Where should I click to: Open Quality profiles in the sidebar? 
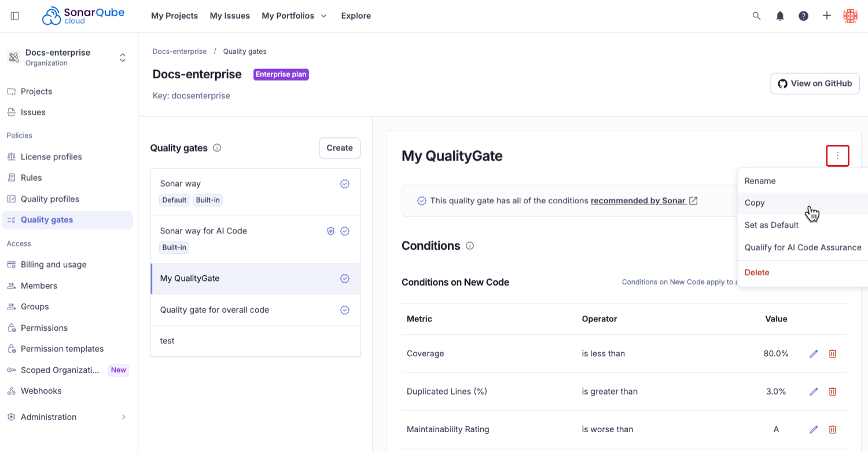click(68, 199)
